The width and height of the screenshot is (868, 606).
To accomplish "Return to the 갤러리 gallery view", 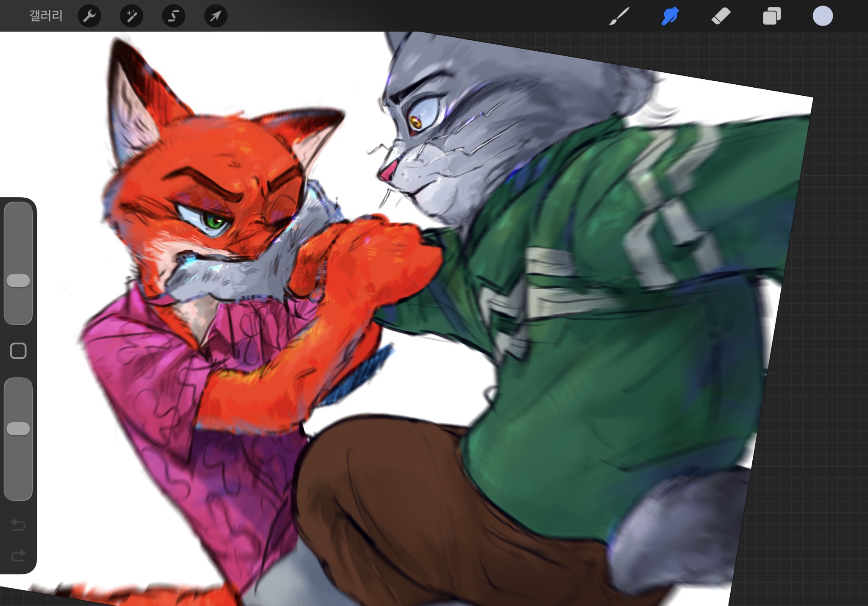I will point(46,16).
